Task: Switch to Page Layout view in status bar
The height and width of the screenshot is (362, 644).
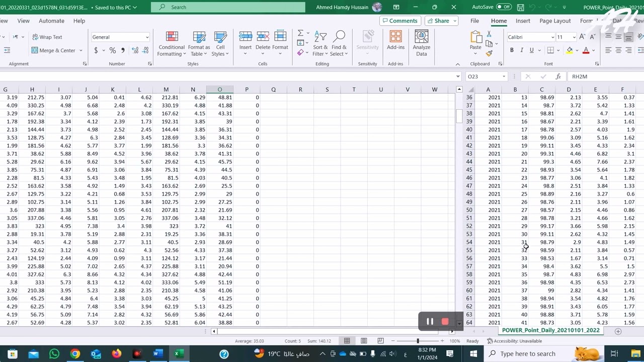Action: (364, 341)
